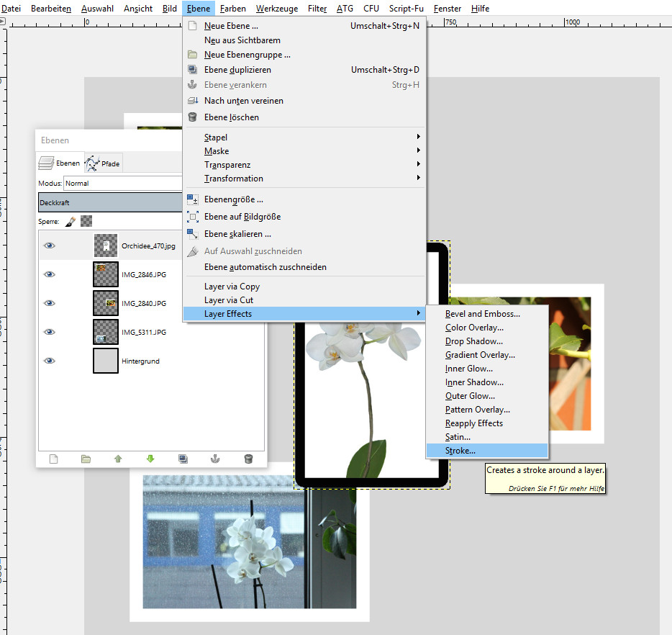The width and height of the screenshot is (672, 635).
Task: Open the Ansicht menu
Action: [138, 9]
